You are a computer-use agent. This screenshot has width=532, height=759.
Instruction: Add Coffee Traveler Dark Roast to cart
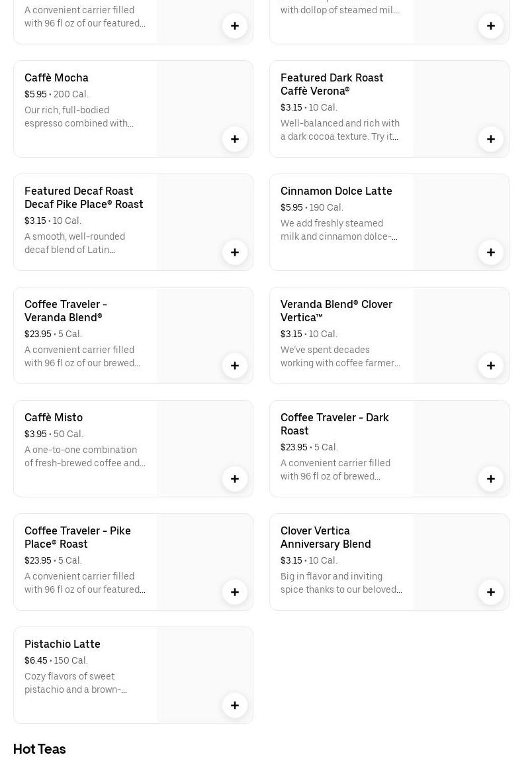pos(491,479)
